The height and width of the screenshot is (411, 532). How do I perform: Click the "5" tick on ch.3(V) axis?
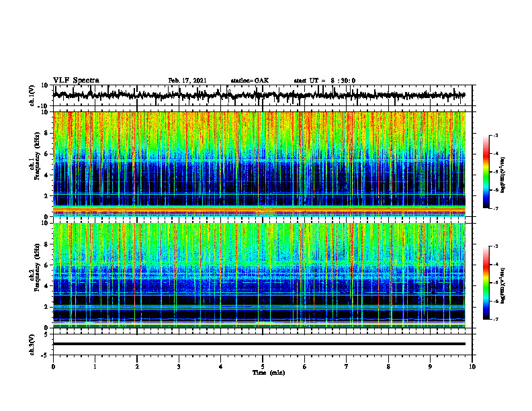pos(46,334)
